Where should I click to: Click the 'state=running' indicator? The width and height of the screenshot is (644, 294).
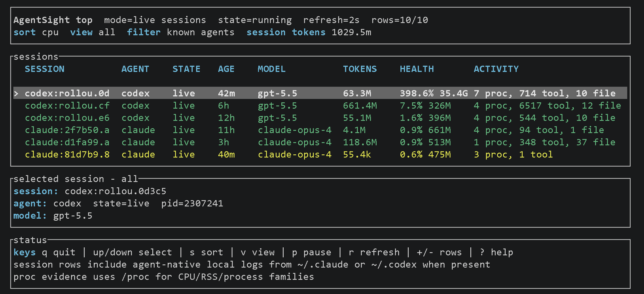[255, 20]
